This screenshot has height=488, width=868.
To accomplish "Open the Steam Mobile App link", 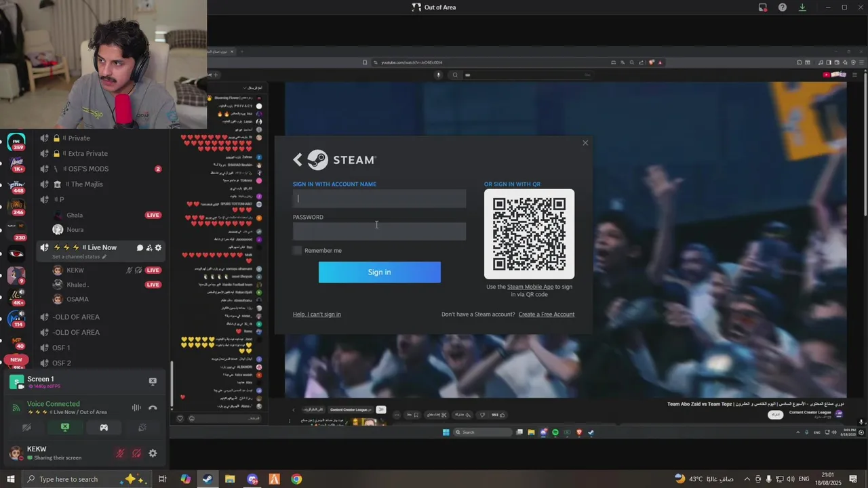I will point(530,287).
